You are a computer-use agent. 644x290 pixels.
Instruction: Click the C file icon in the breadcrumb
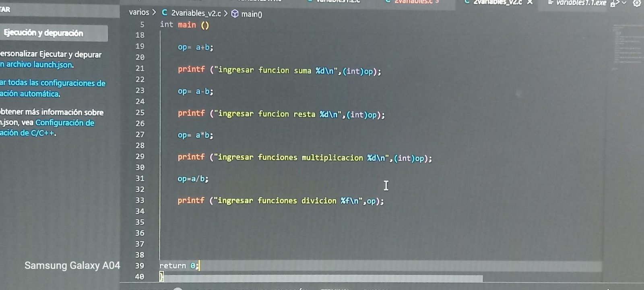pos(164,13)
